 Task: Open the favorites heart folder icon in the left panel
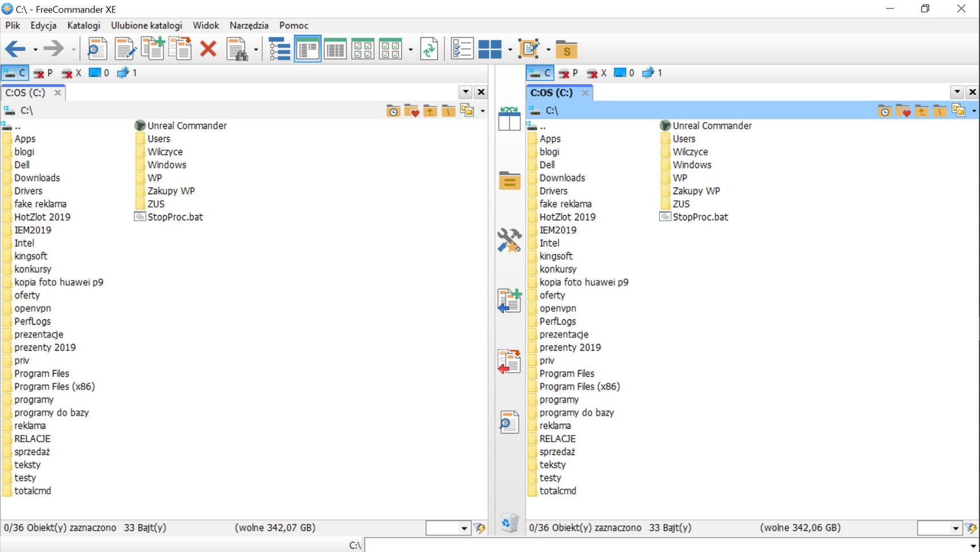(411, 111)
